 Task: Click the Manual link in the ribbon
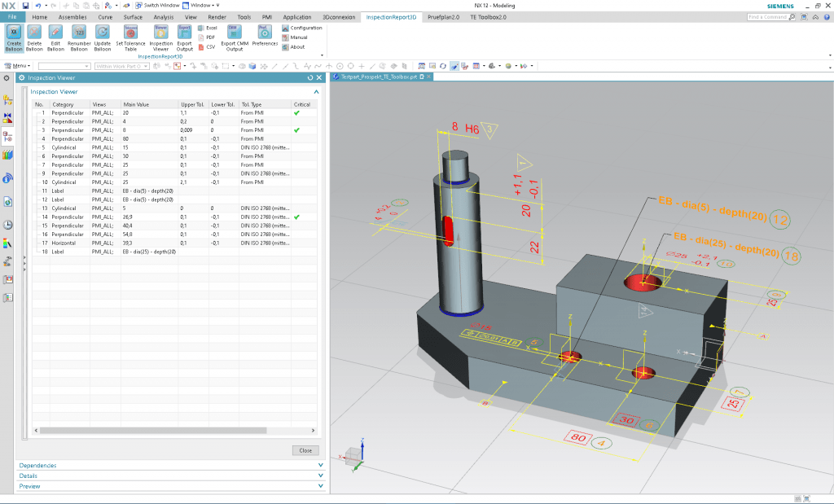298,37
